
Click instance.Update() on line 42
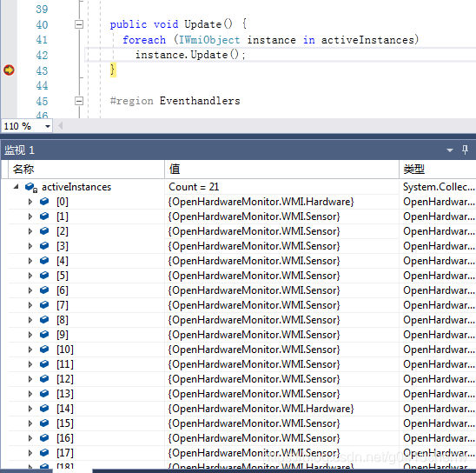coord(190,55)
